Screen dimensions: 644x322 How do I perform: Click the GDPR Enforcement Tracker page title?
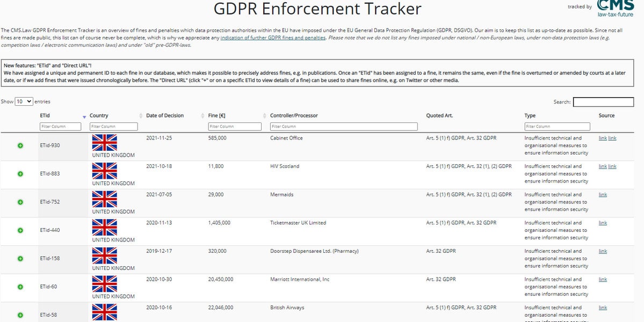click(x=317, y=8)
